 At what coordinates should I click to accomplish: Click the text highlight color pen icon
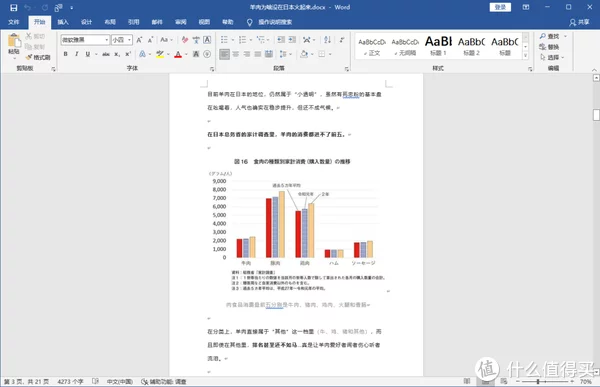[x=160, y=54]
